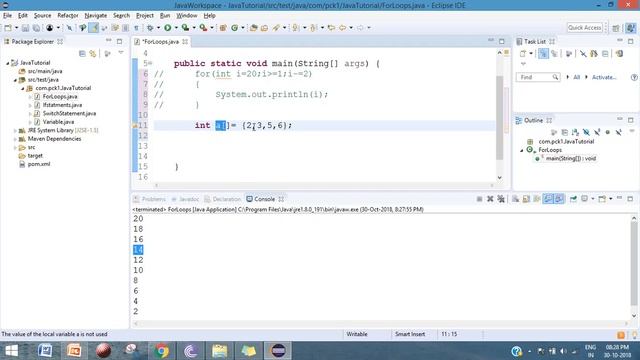Click the Last Edit Location arrow icon
640x360 pixels.
coord(331,28)
